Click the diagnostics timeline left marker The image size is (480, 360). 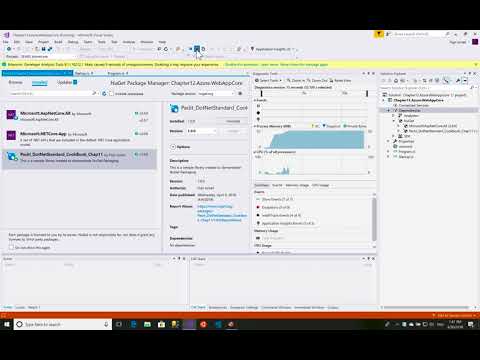262,94
